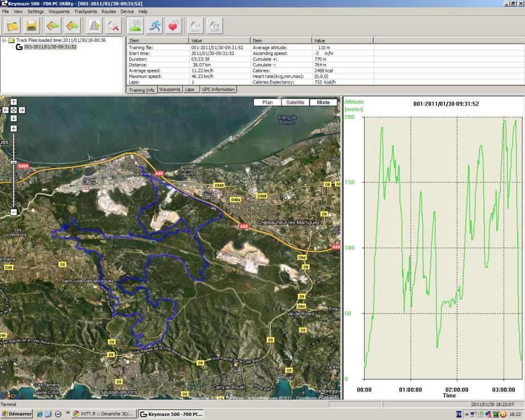The height and width of the screenshot is (420, 525).
Task: Select track 001-2011/01/30-09:31:52 in the tree
Action: [50, 47]
